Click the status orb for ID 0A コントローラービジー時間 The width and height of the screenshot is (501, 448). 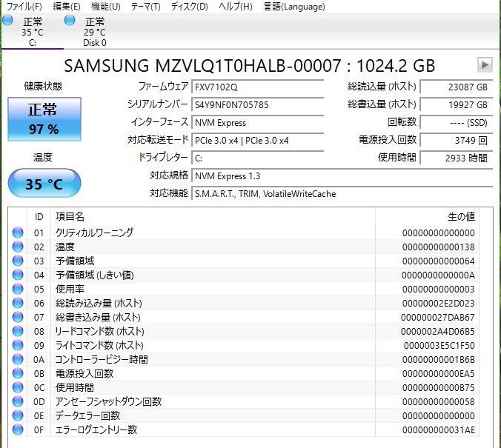pos(18,359)
